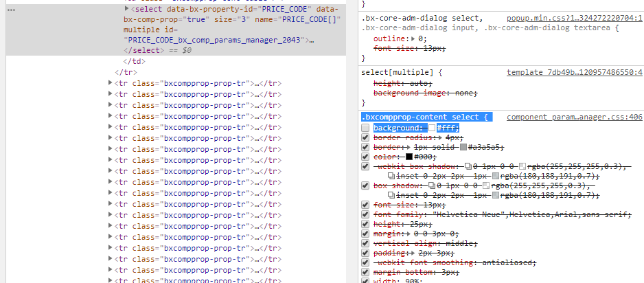Viewport: 644px width, 283px height.
Task: Click the antialiased font-smoothing value
Action: [507, 262]
